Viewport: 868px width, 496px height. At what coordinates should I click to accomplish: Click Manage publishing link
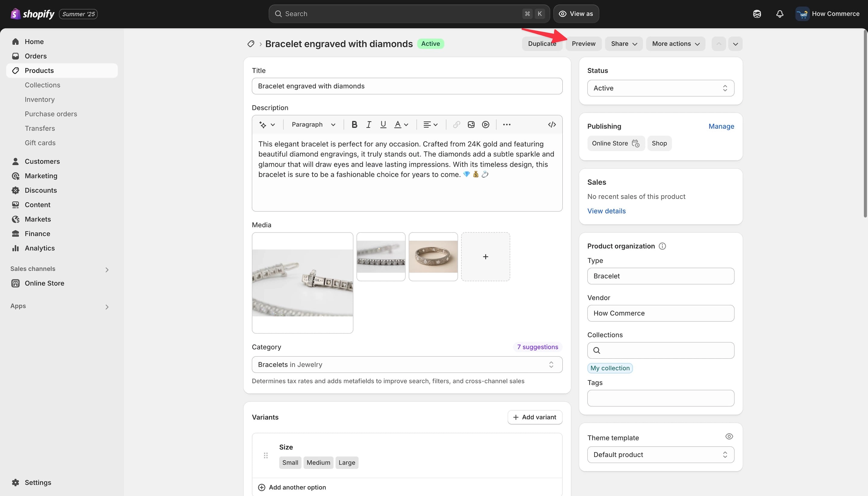721,126
